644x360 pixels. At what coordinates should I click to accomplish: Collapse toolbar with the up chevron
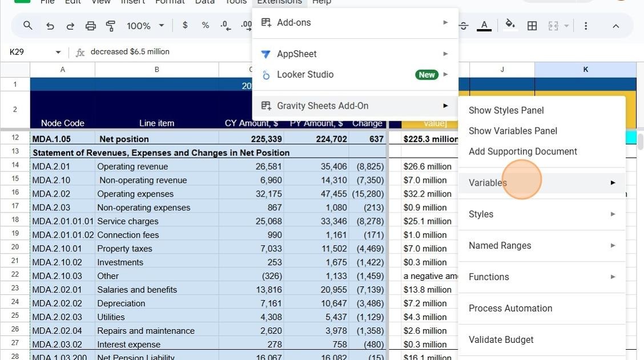click(615, 26)
